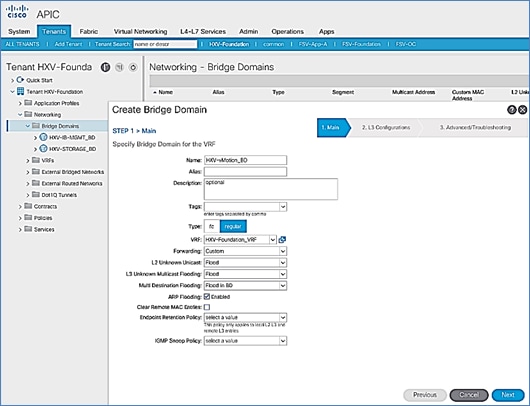Open the L2 Unknown Unicast dropdown
This screenshot has height=406, width=530.
[283, 263]
